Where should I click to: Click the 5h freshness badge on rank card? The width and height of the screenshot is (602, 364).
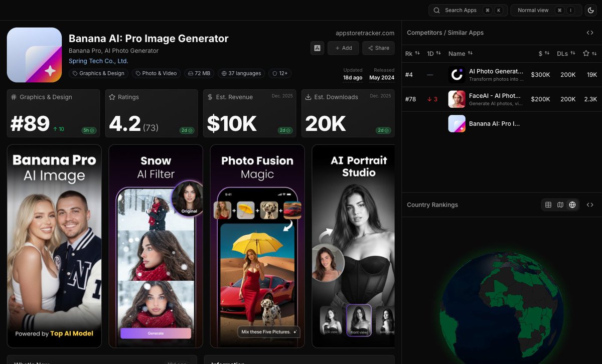[89, 130]
